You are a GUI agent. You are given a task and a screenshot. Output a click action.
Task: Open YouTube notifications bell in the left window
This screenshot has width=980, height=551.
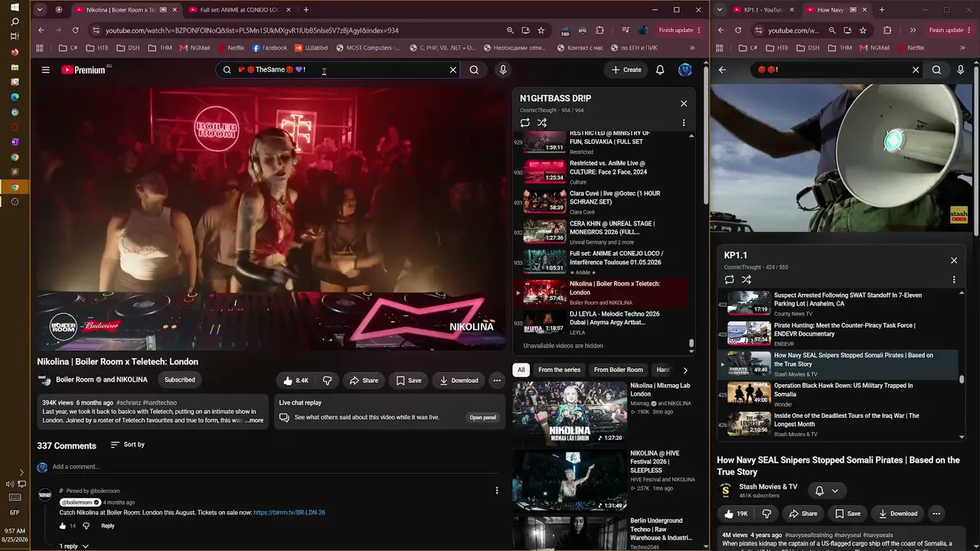coord(660,70)
